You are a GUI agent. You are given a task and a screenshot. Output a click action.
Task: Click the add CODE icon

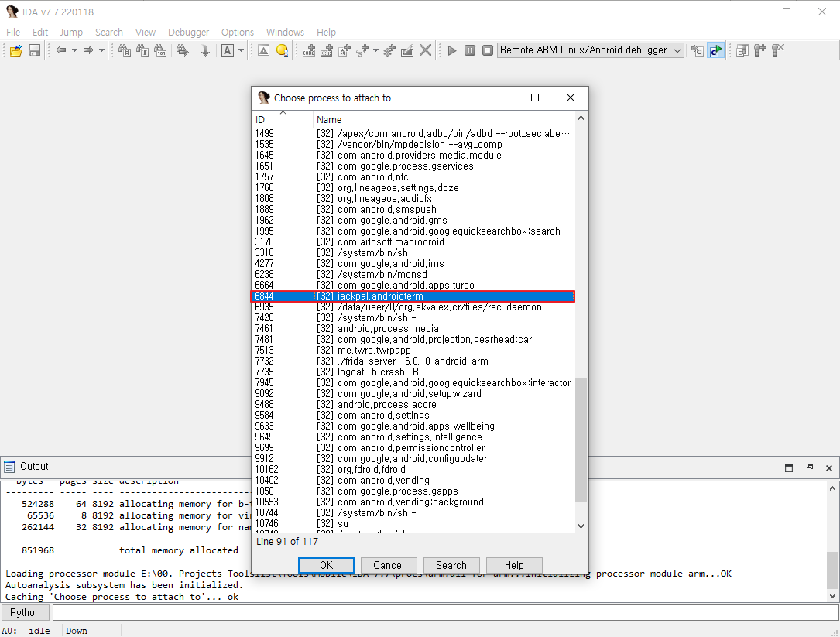pyautogui.click(x=309, y=50)
